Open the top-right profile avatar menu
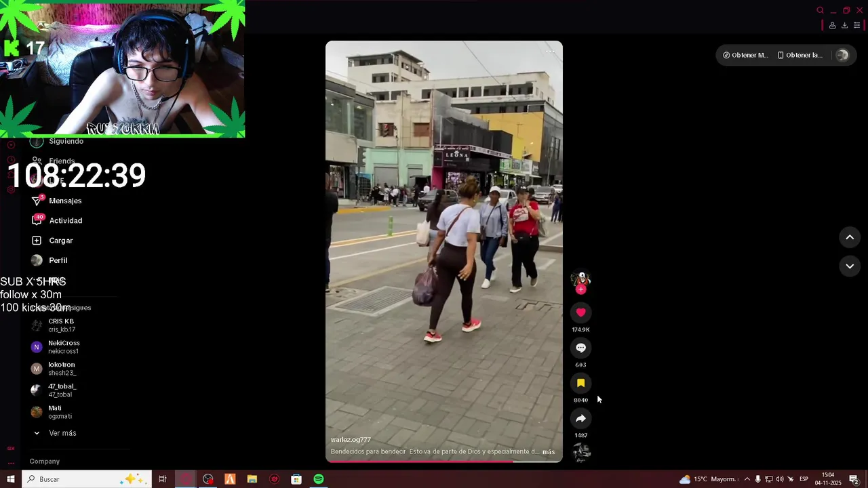Image resolution: width=868 pixels, height=488 pixels. [x=842, y=56]
